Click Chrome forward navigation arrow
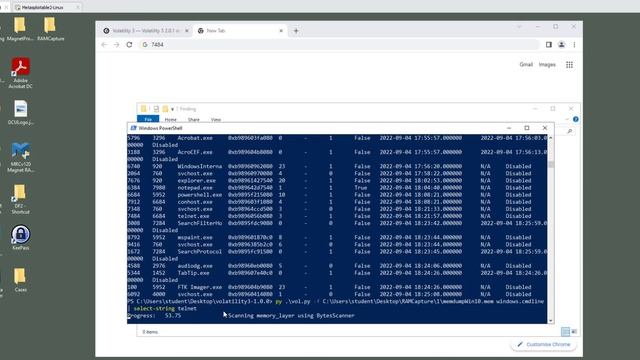Screen dimensions: 640x360 (x=117, y=44)
